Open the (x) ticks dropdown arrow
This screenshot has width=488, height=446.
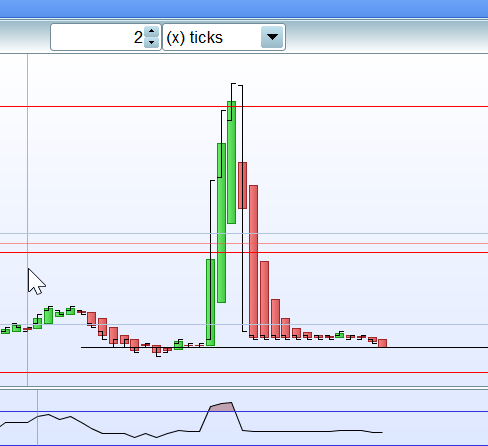coord(272,37)
